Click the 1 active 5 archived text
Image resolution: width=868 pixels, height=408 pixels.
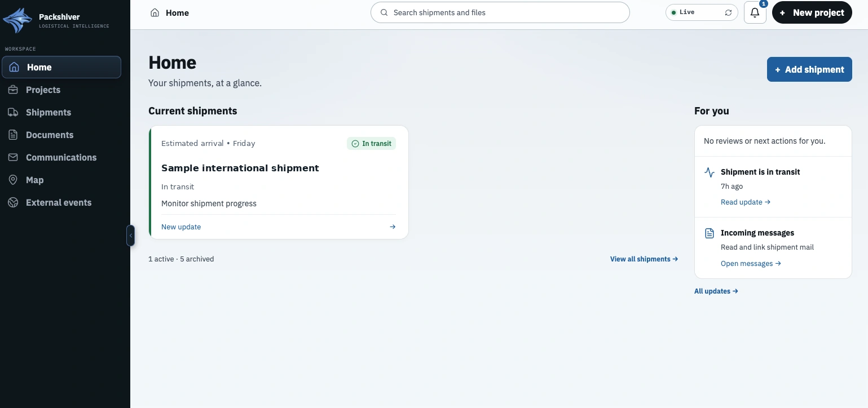coord(181,259)
